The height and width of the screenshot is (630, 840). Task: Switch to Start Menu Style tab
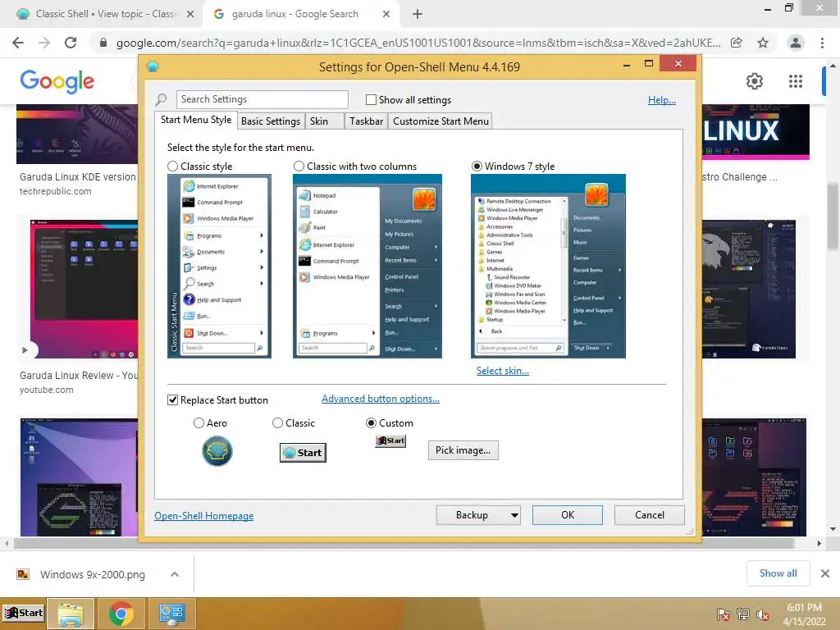click(196, 120)
